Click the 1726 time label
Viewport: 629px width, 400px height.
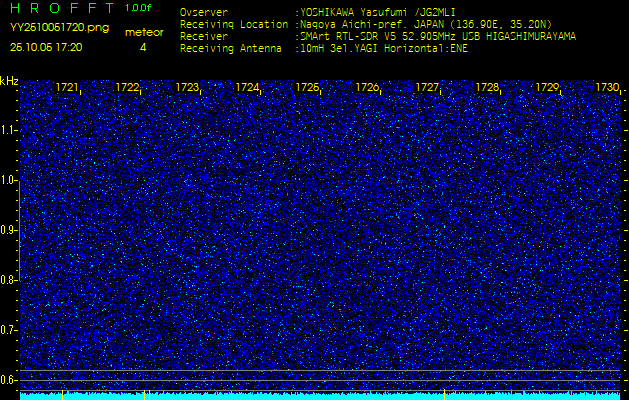point(367,87)
